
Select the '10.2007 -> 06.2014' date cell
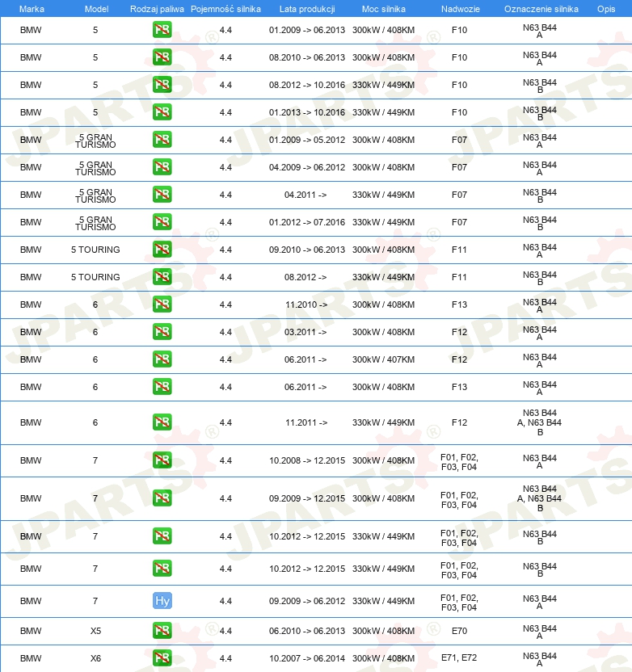[x=307, y=658]
